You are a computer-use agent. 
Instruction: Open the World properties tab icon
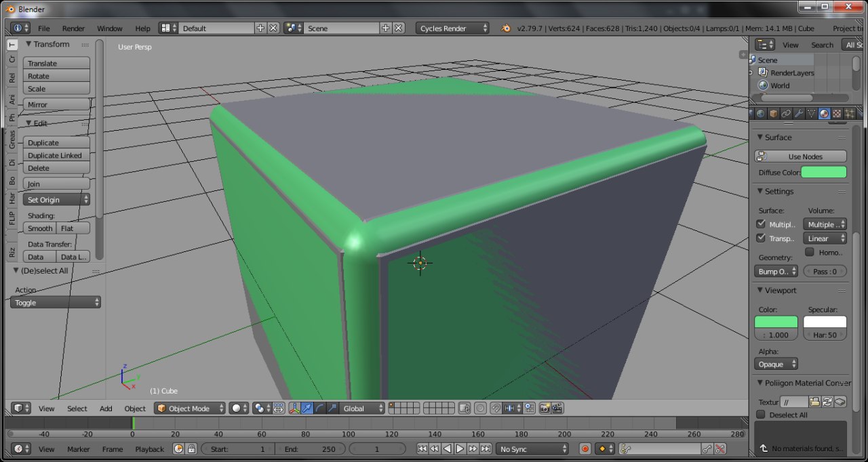760,114
